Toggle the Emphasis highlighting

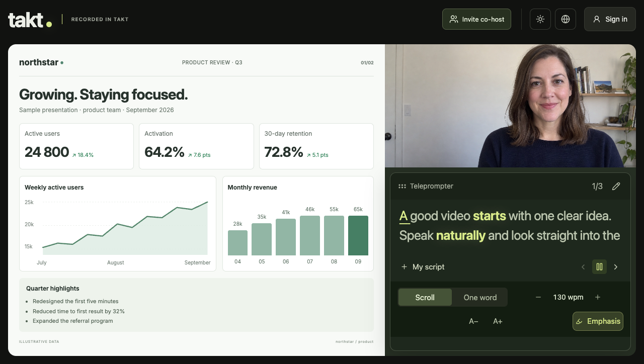tap(598, 321)
